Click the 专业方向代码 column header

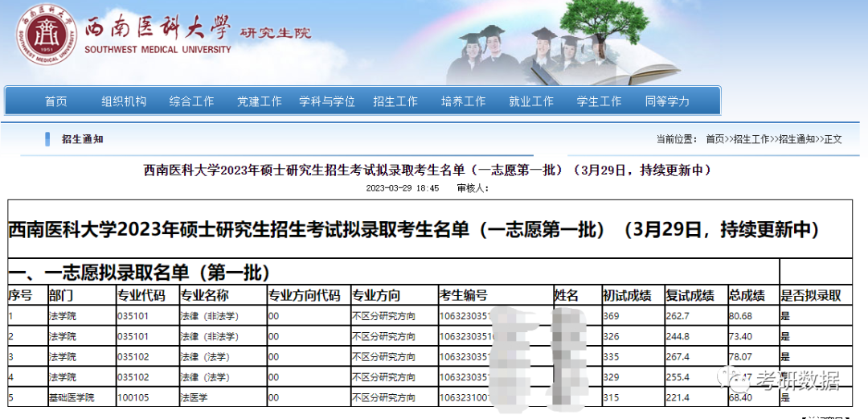click(304, 295)
